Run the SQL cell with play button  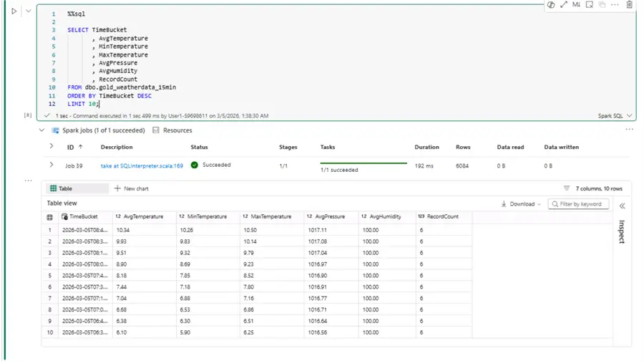(x=14, y=11)
